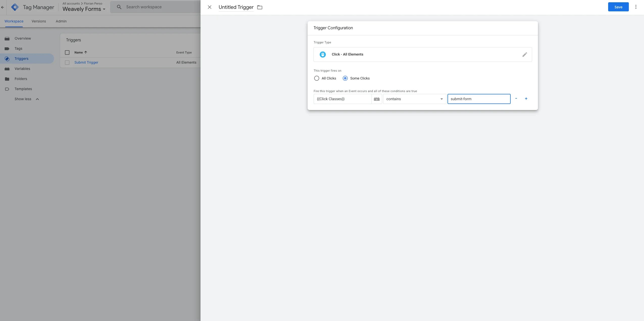Open Triggers in the sidebar

pyautogui.click(x=21, y=59)
